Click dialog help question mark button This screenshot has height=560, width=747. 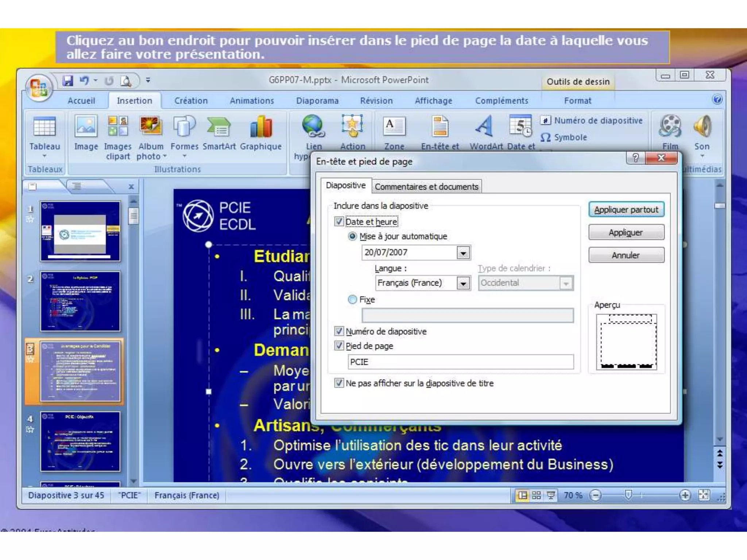[636, 157]
